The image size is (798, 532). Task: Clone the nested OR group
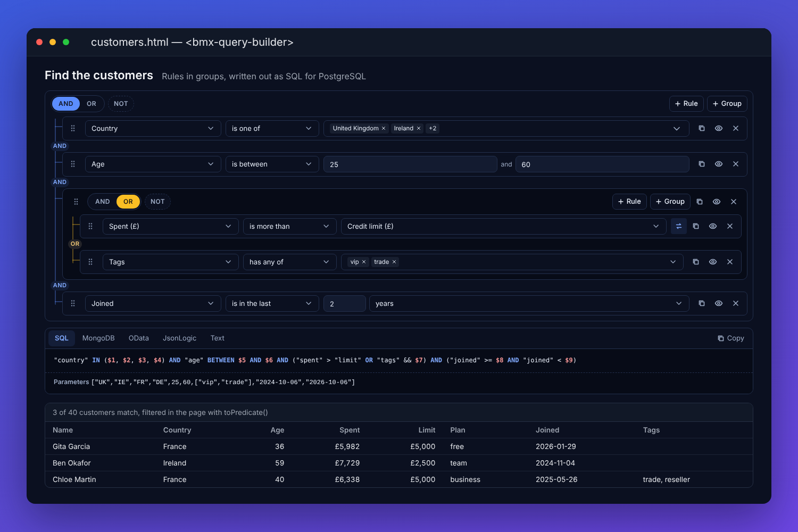coord(700,202)
